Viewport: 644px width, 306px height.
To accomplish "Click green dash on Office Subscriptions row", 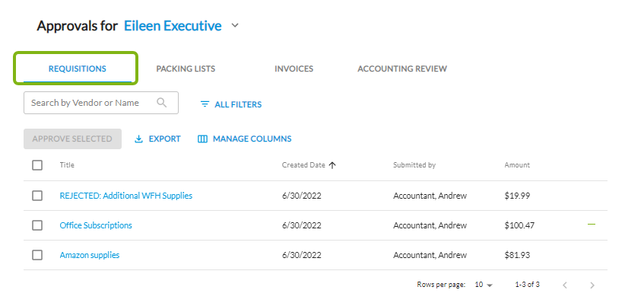I will coord(592,225).
